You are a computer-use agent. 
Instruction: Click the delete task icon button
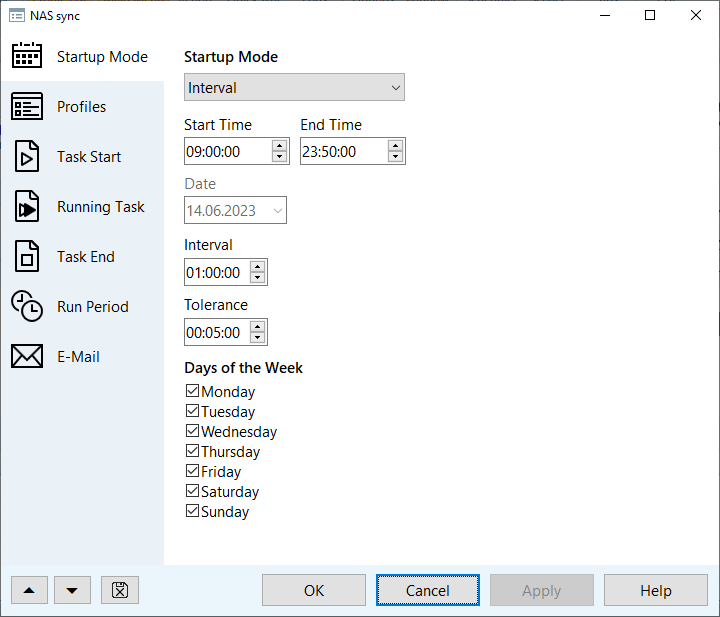coord(120,590)
